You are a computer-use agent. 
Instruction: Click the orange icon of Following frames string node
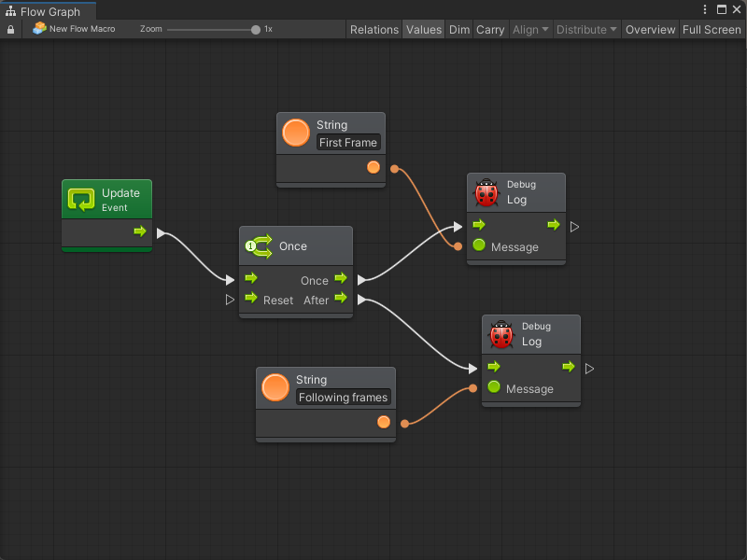click(275, 387)
